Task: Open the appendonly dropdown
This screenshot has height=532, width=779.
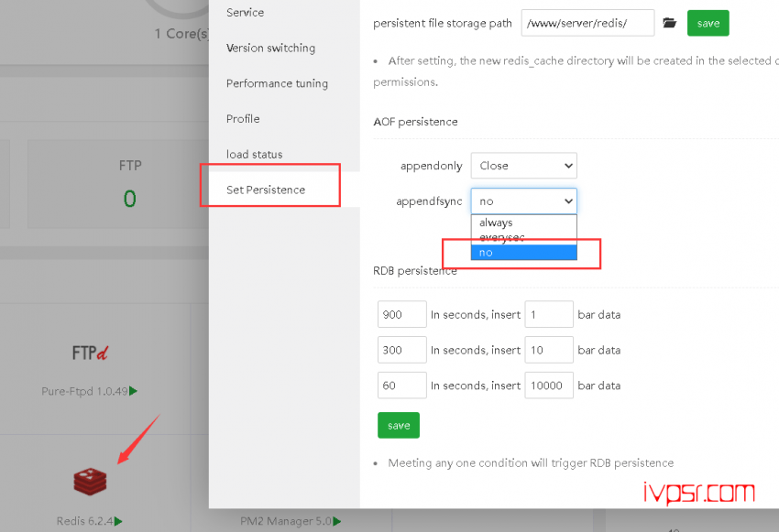Action: (x=523, y=166)
